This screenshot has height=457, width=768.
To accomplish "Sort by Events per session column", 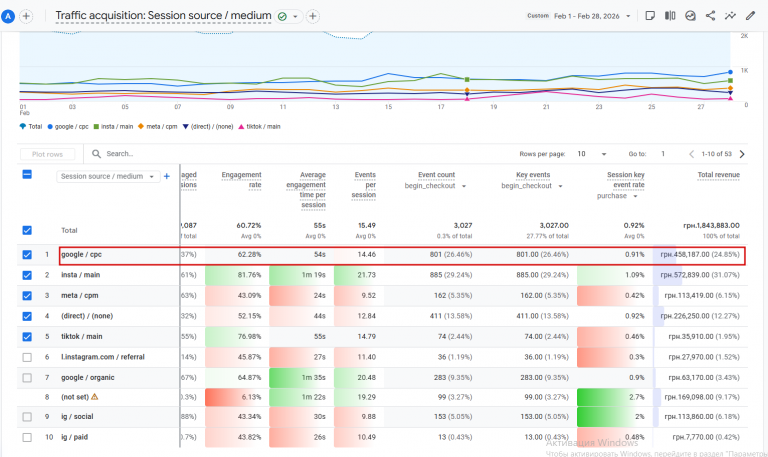I will pyautogui.click(x=364, y=185).
